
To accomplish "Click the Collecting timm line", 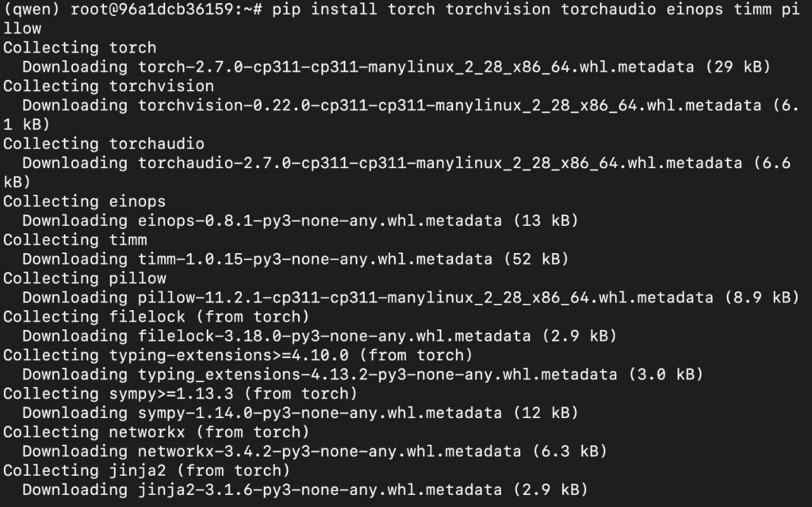I will click(x=75, y=240).
